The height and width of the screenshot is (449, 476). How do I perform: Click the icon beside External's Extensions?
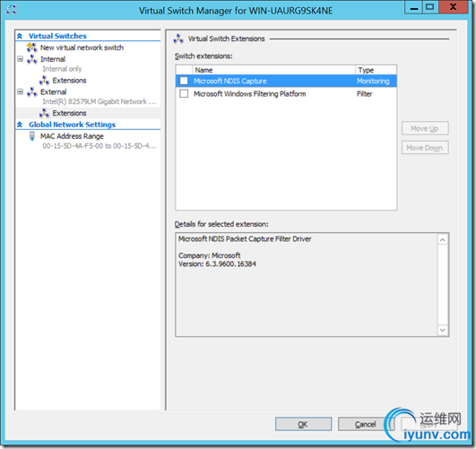tap(44, 113)
